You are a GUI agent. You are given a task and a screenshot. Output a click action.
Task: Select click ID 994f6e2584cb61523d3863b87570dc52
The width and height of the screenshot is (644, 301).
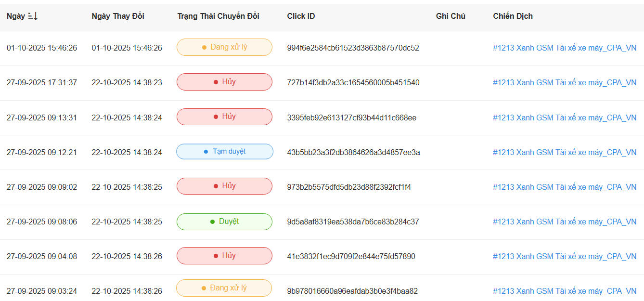(352, 48)
